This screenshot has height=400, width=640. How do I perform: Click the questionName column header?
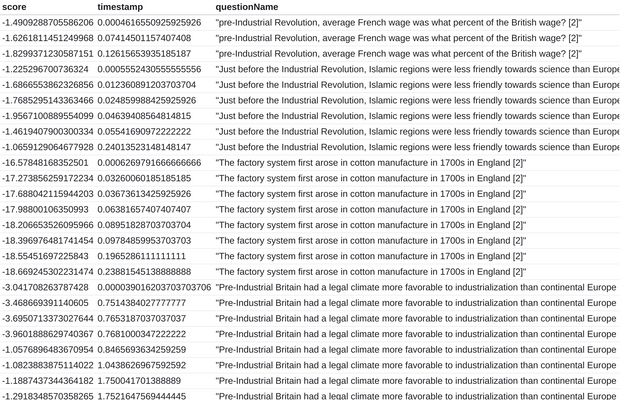coord(247,7)
